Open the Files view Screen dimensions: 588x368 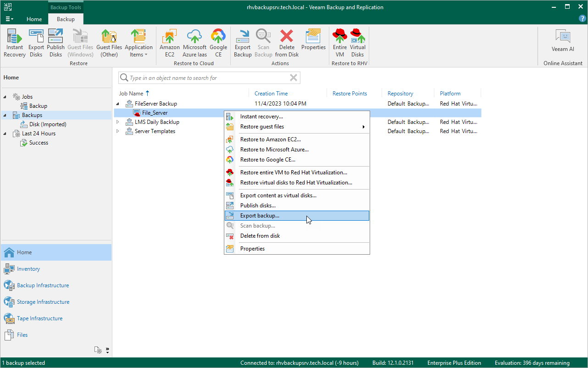tap(56, 335)
